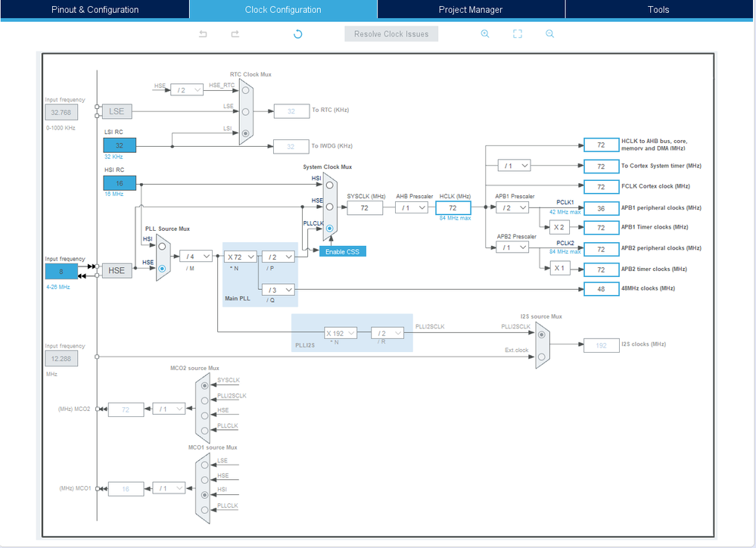Open the Cortex System timer /1 dropdown
The width and height of the screenshot is (756, 548).
pos(515,166)
